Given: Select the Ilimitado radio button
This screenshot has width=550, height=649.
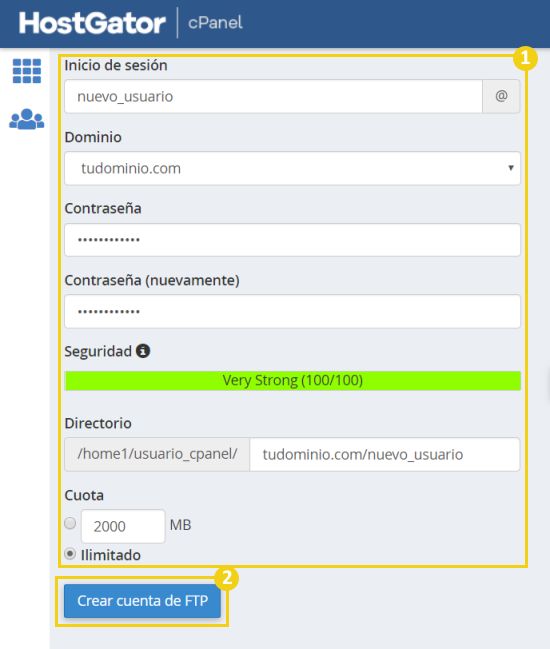Looking at the screenshot, I should (x=70, y=554).
